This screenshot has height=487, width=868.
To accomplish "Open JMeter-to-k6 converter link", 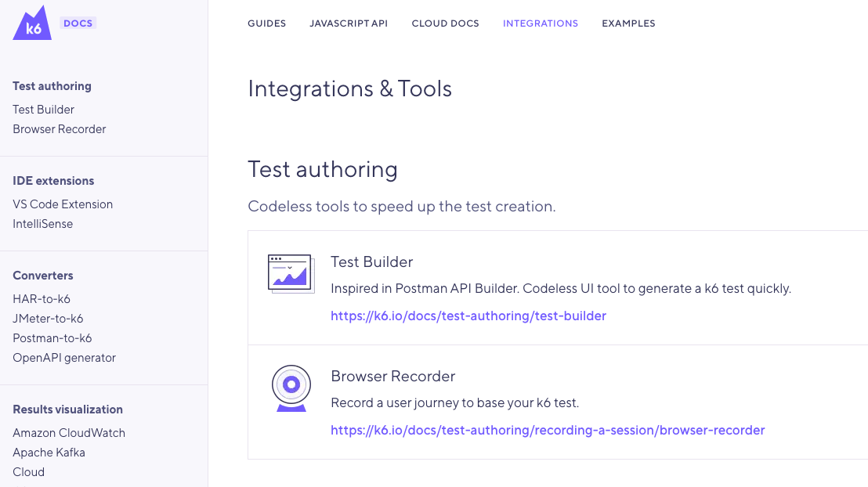I will (48, 319).
